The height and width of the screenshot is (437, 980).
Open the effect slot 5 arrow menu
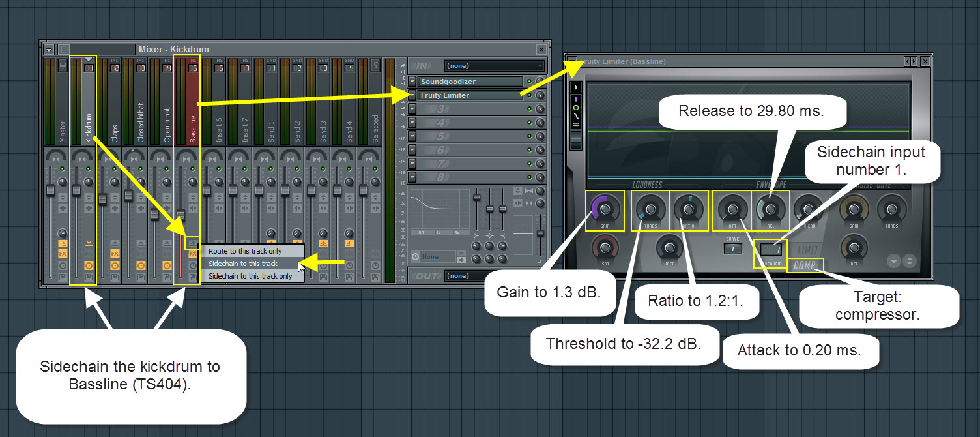click(412, 136)
